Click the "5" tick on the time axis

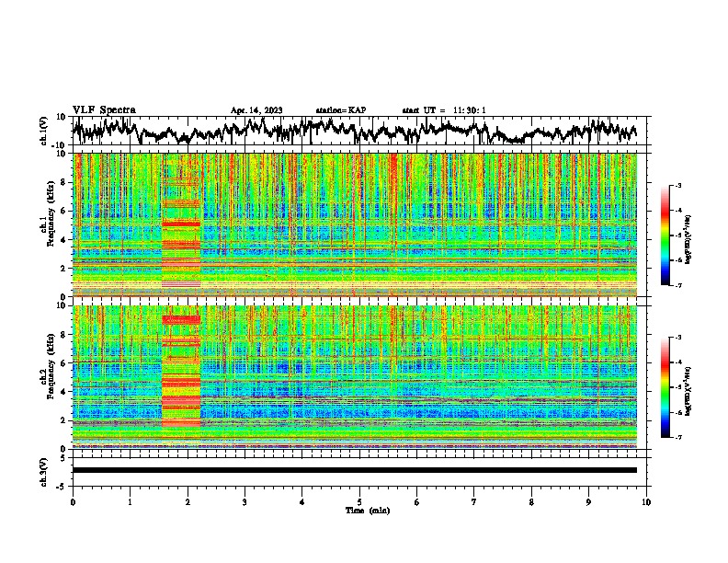click(x=359, y=502)
